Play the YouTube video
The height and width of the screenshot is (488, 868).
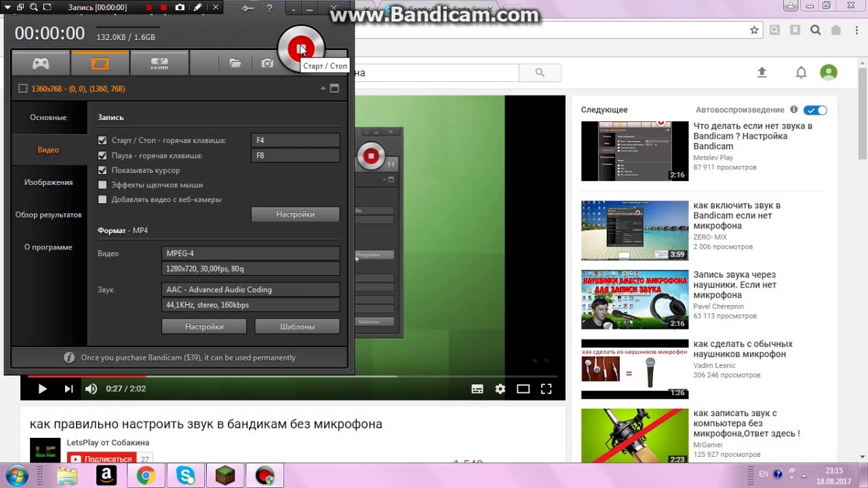tap(42, 389)
